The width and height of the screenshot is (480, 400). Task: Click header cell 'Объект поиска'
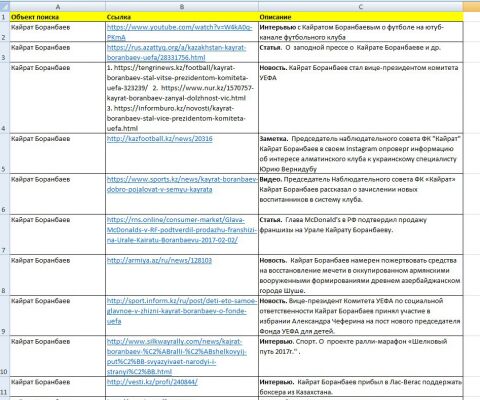click(x=58, y=17)
